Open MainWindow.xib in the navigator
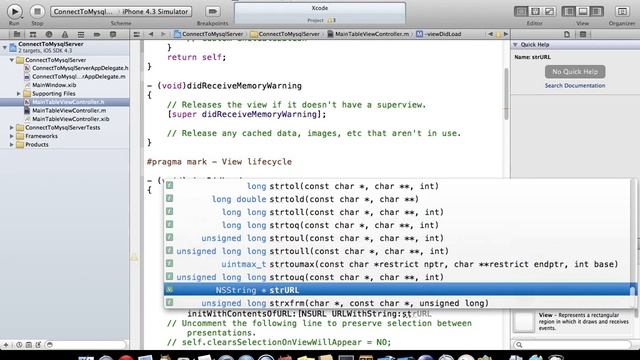 (50, 85)
